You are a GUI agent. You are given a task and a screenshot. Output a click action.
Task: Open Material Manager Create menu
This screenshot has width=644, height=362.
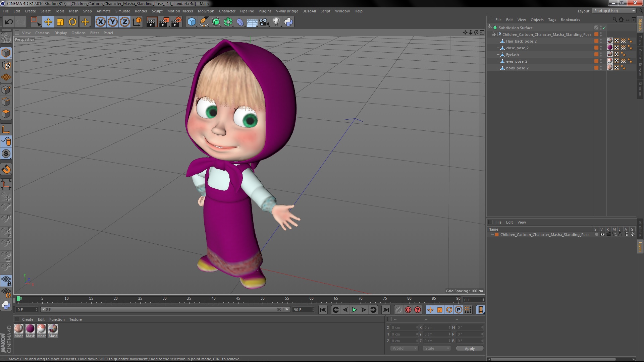coord(28,319)
